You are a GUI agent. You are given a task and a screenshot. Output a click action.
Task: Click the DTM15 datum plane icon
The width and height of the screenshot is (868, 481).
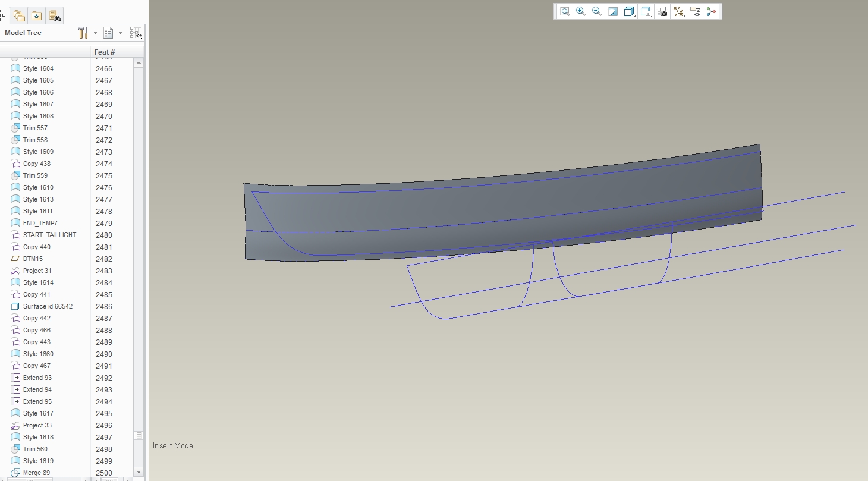15,259
